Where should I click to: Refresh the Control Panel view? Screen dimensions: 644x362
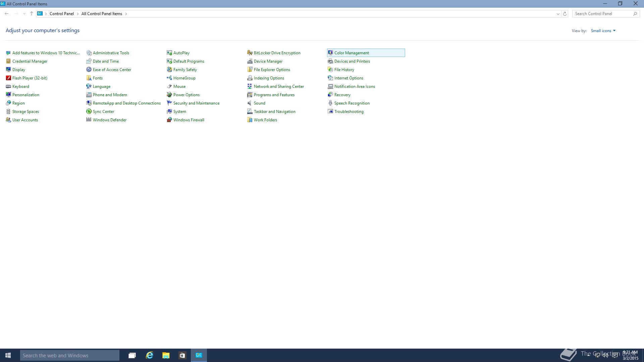(x=565, y=14)
